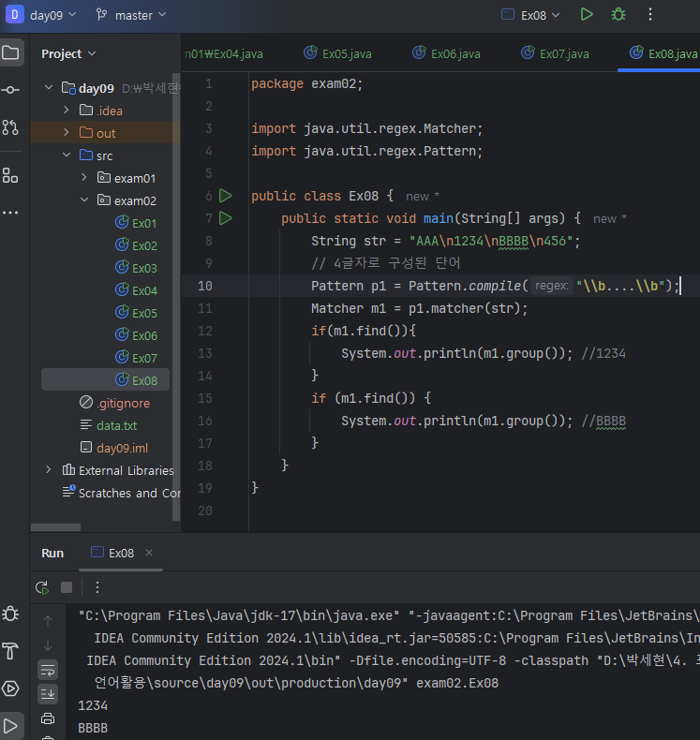Image resolution: width=700 pixels, height=740 pixels.
Task: Open the Build hammer tool window
Action: coord(10,651)
